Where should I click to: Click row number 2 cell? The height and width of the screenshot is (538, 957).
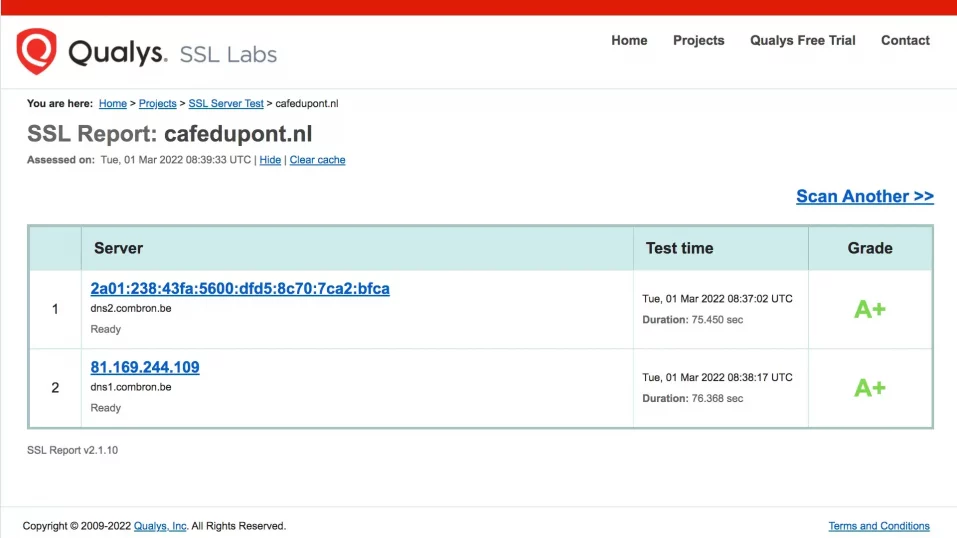click(55, 388)
